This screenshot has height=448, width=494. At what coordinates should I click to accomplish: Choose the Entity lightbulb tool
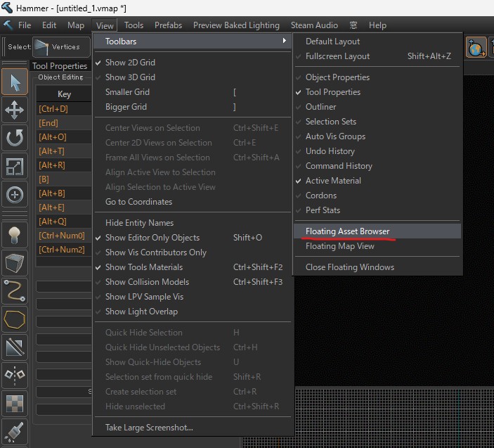click(15, 235)
